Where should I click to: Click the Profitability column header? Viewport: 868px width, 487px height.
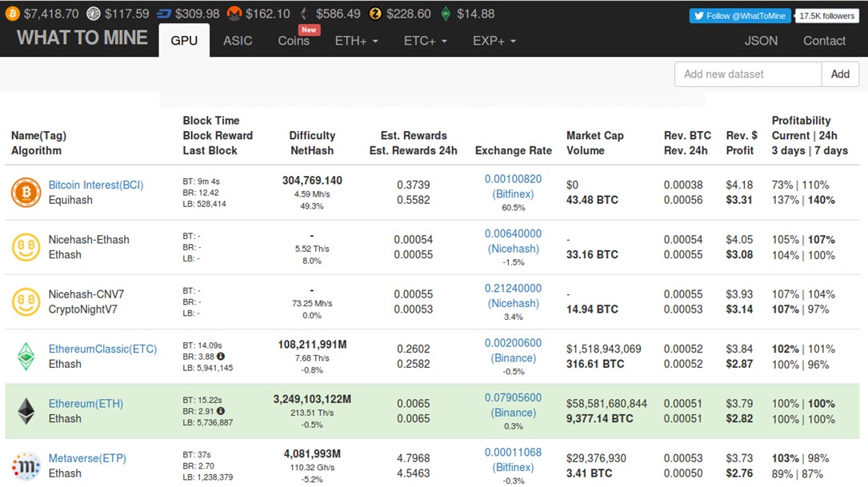pos(810,136)
